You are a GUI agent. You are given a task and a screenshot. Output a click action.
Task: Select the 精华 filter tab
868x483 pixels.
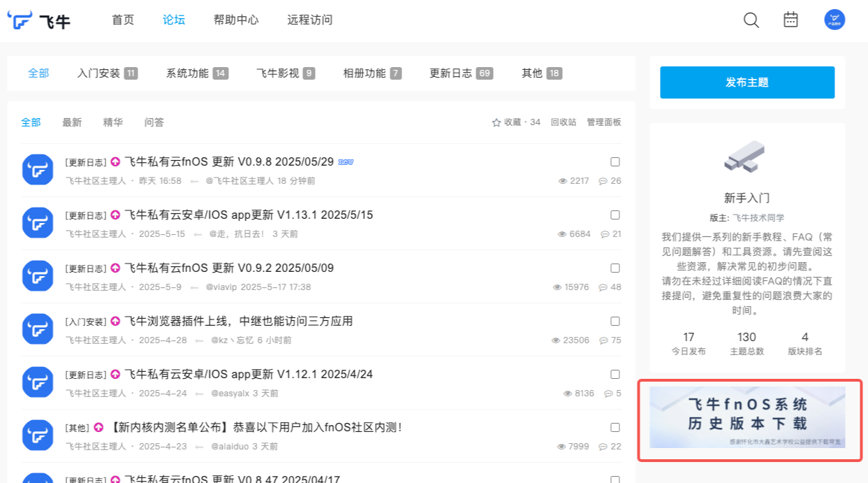(113, 122)
